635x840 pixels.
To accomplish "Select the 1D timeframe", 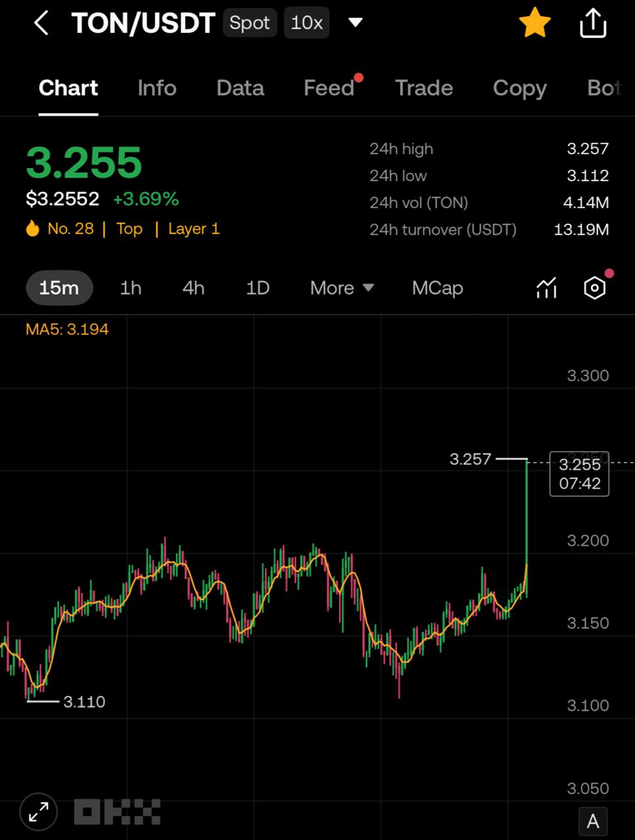I will click(x=257, y=288).
